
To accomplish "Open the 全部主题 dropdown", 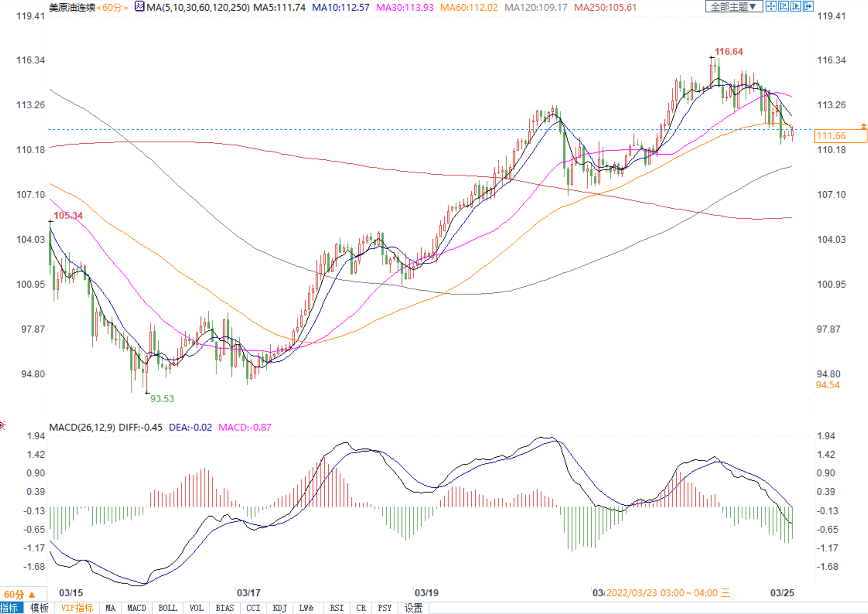I will 733,7.
